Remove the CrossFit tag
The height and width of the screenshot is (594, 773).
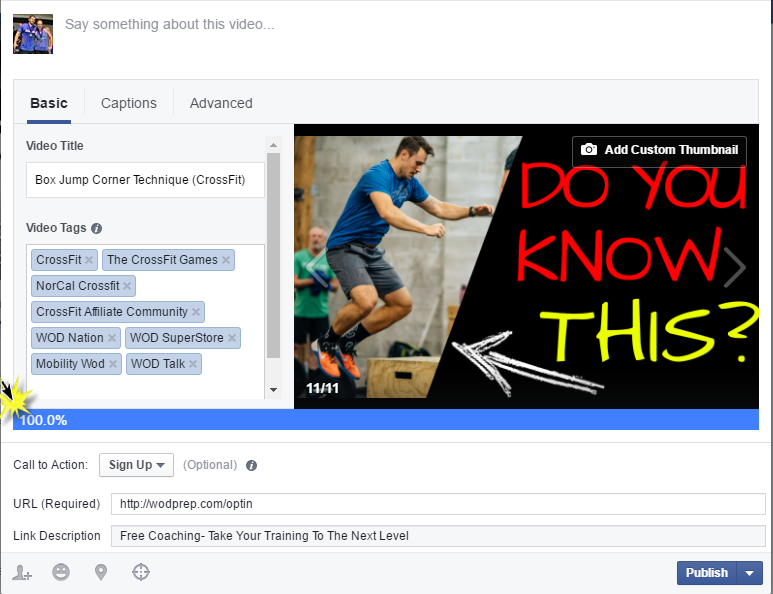pos(89,260)
